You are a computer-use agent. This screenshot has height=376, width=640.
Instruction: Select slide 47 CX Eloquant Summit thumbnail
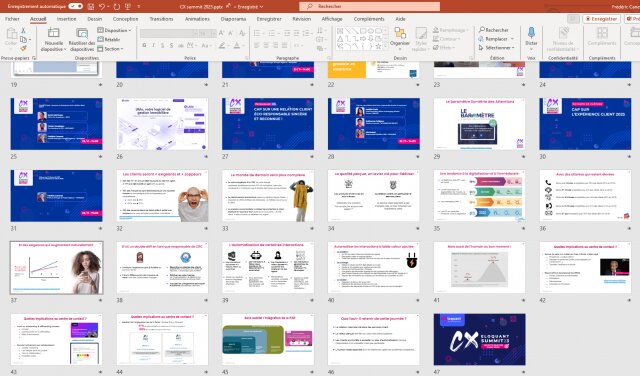click(x=480, y=339)
